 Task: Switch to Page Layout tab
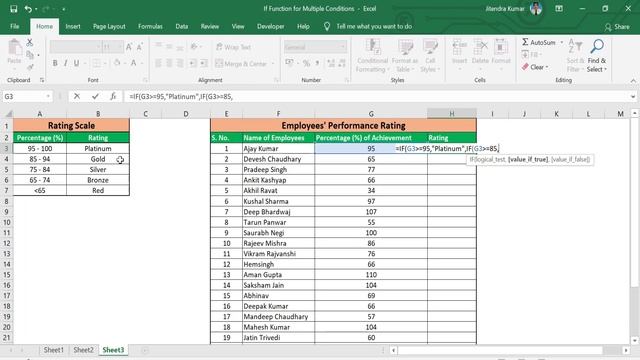click(x=109, y=26)
